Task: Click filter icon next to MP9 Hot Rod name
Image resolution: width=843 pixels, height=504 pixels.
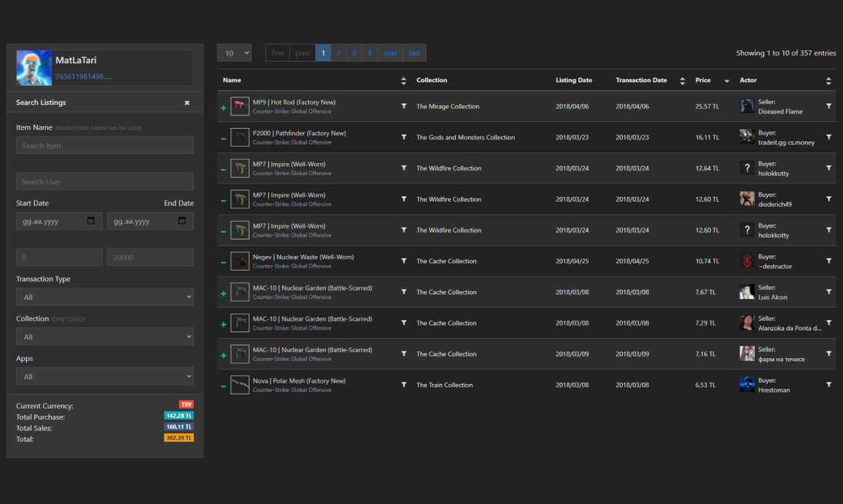Action: 404,106
